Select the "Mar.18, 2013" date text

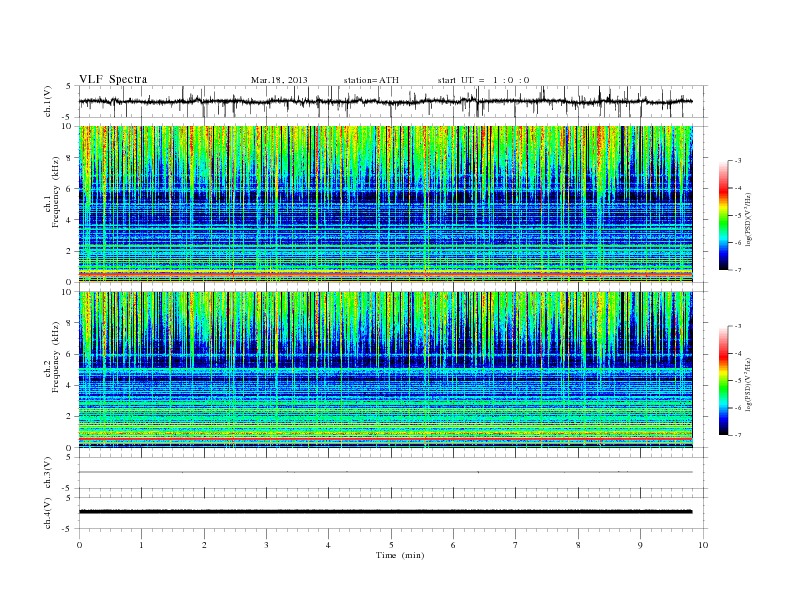point(279,80)
